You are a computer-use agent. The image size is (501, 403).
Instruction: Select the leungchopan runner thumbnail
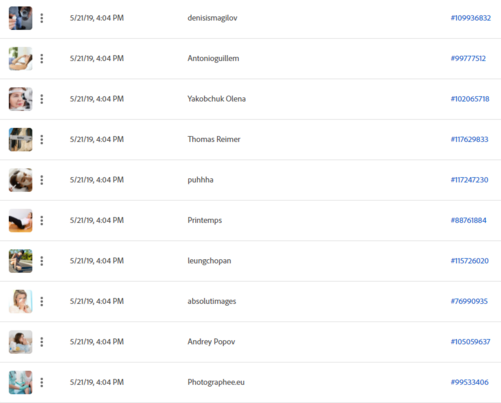[21, 261]
